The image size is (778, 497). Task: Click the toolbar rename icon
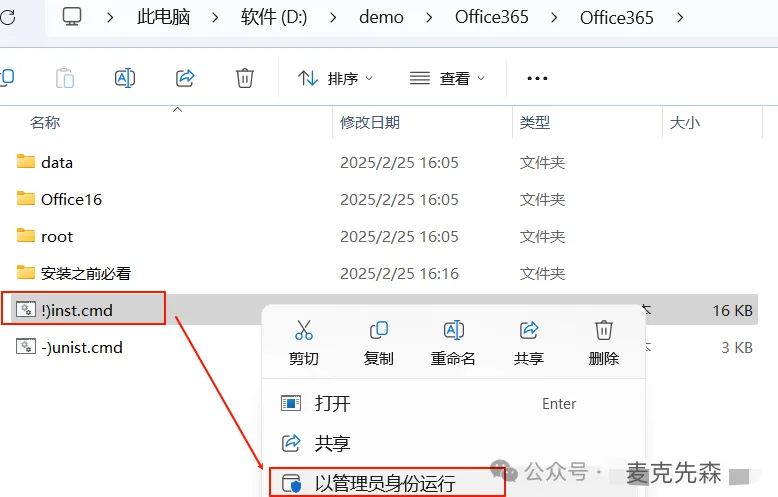coord(125,78)
